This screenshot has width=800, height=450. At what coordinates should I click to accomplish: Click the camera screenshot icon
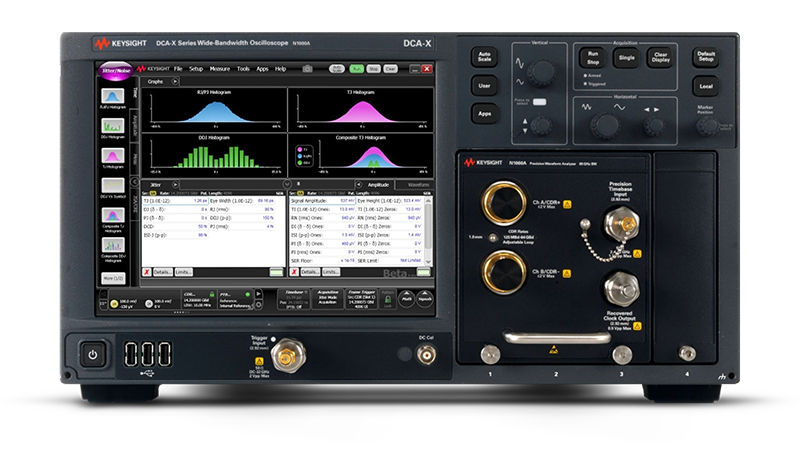click(307, 68)
